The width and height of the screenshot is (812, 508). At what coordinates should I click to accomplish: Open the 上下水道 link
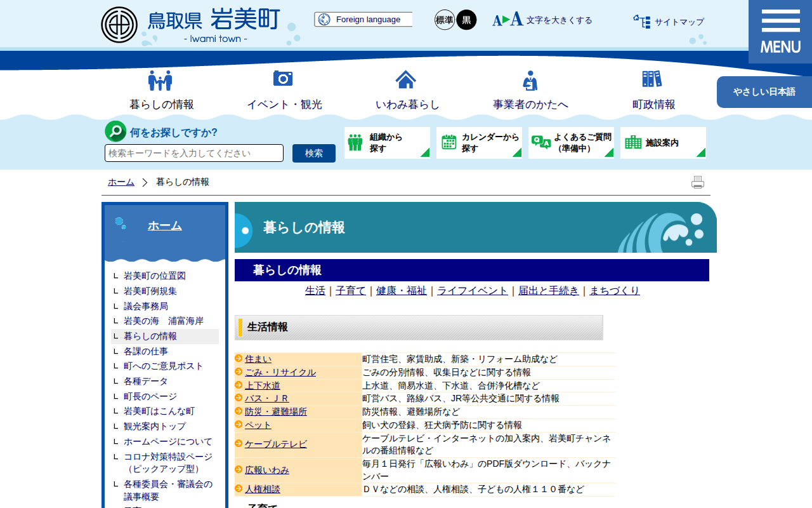(263, 385)
